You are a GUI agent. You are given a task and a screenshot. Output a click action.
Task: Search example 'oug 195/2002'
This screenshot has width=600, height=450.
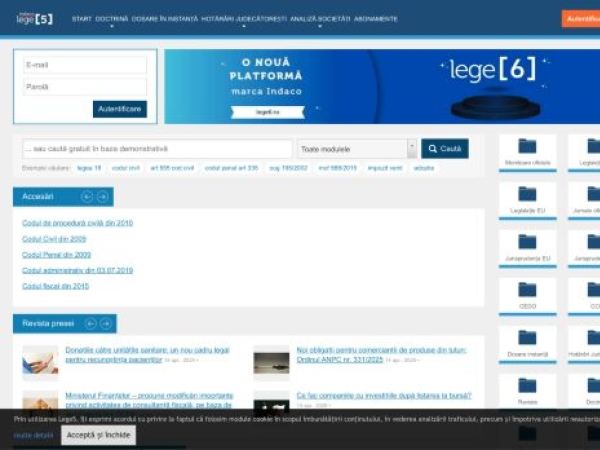click(x=289, y=168)
